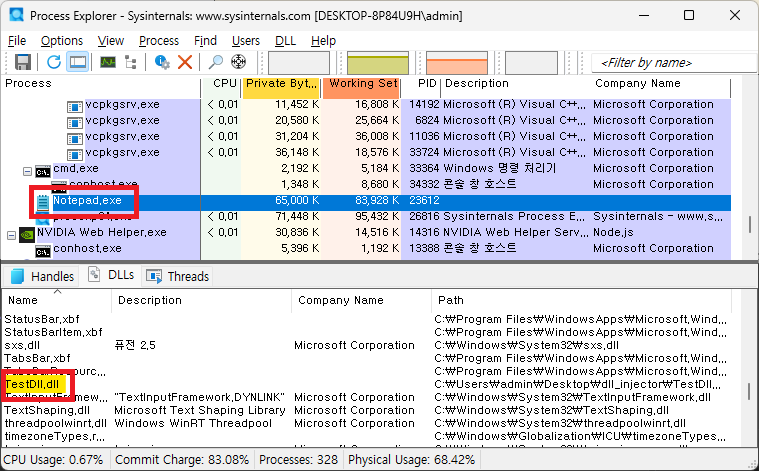Click the Refresh Now toolbar icon
Image resolution: width=759 pixels, height=471 pixels.
[53, 62]
